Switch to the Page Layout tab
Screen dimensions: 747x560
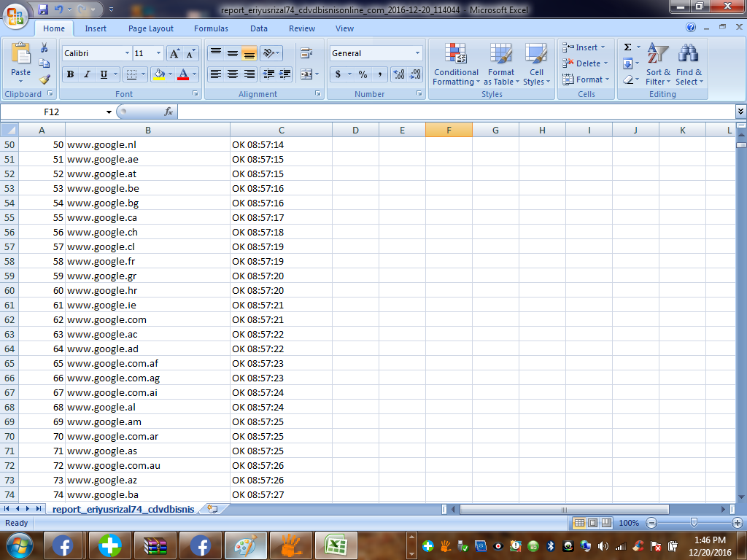pyautogui.click(x=150, y=28)
